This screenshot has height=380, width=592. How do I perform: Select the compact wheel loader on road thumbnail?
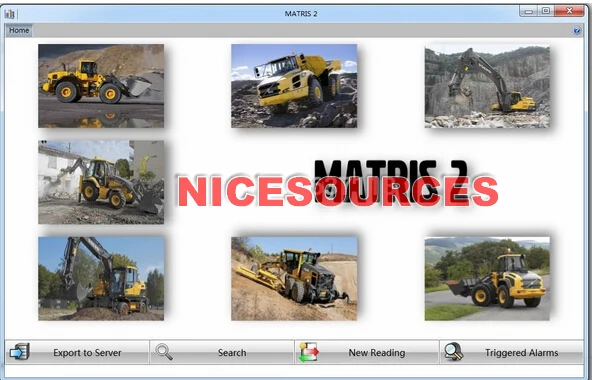coord(487,279)
